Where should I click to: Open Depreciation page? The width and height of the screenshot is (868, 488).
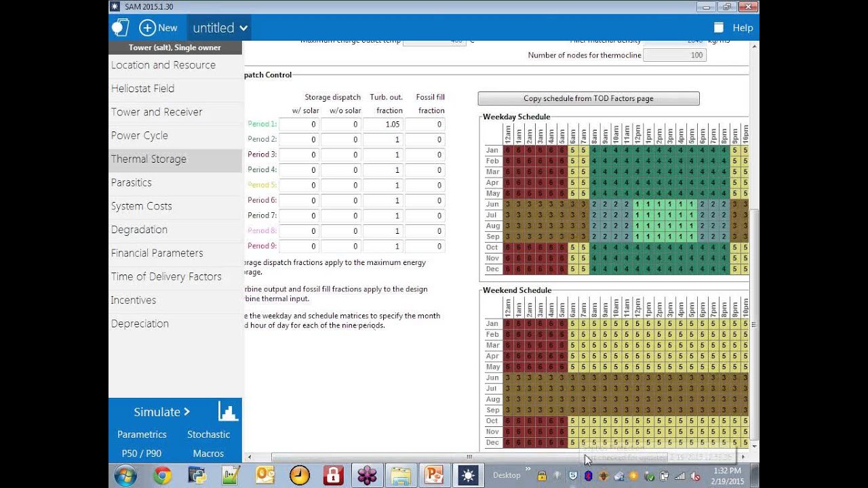[x=175, y=323]
